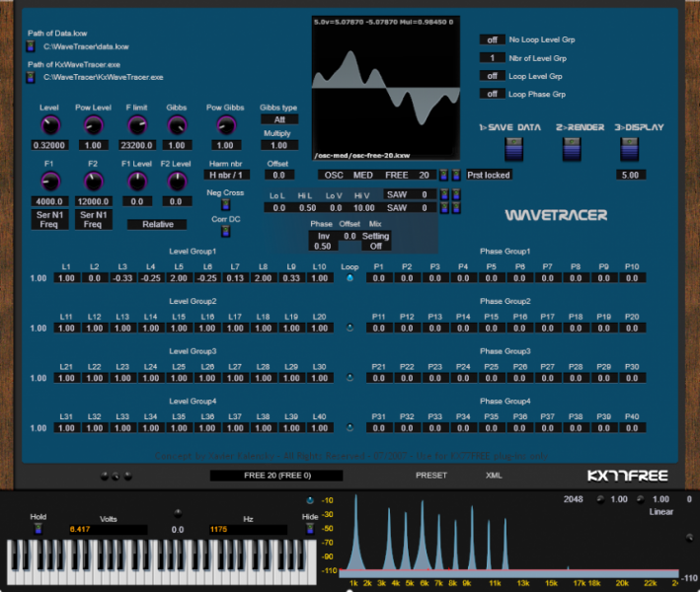Click the Nbr of Level Grp value
Screen dimensions: 700x592
click(493, 58)
